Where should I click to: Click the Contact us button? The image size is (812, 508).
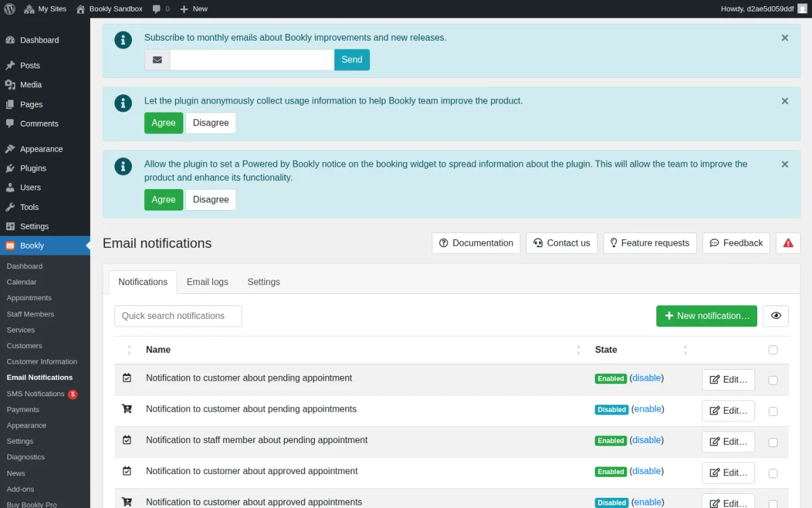tap(562, 243)
